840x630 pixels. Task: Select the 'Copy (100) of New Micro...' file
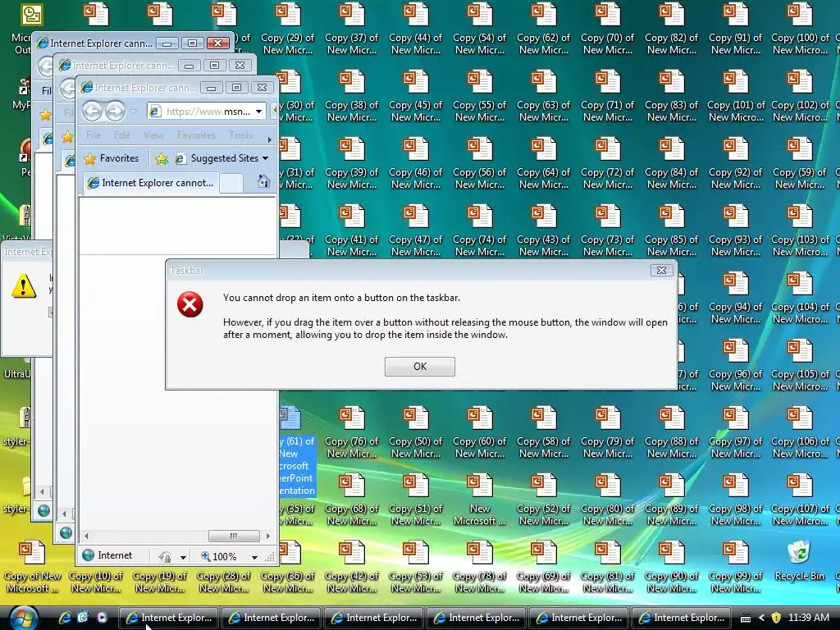(x=800, y=29)
